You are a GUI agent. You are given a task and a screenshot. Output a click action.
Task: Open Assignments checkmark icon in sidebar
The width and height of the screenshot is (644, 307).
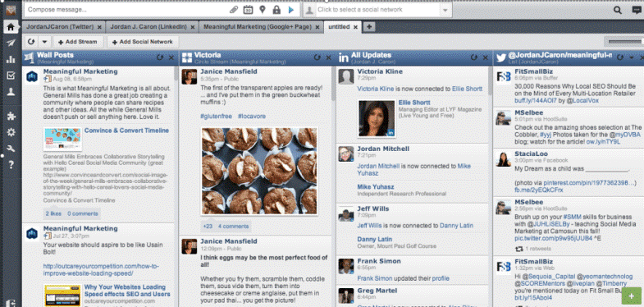point(11,76)
